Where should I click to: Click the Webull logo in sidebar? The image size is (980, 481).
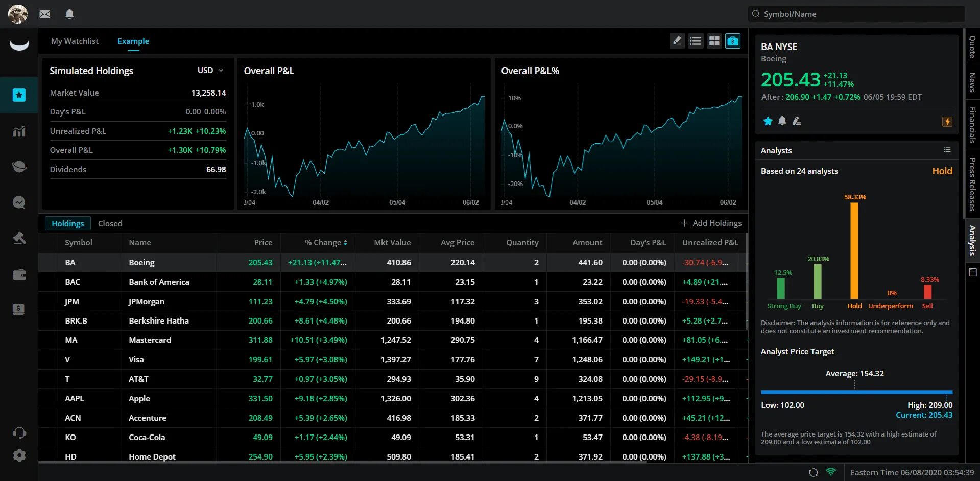point(19,45)
